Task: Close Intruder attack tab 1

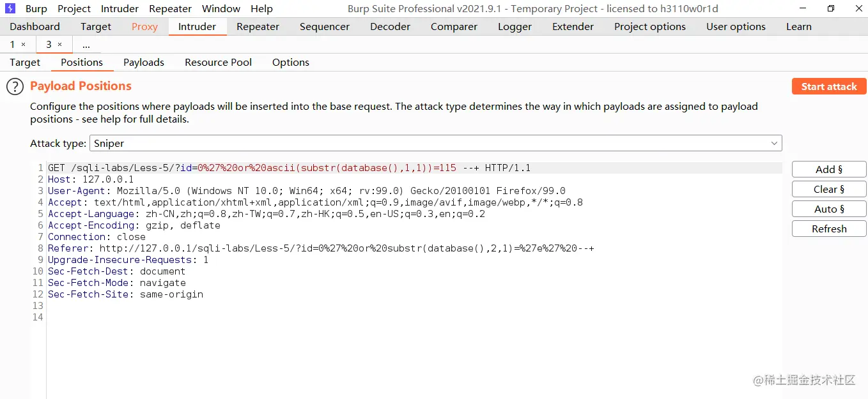Action: coord(24,45)
